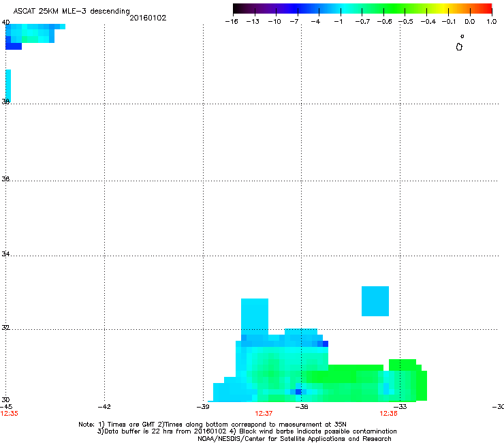The height and width of the screenshot is (443, 504).
Task: Click the black end of the color scale
Action: (x=238, y=8)
